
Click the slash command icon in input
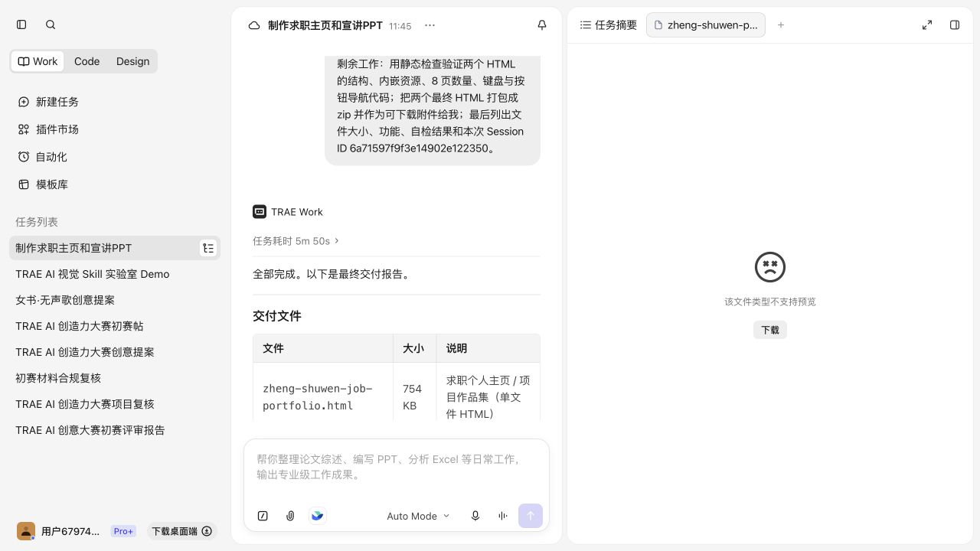pos(263,516)
